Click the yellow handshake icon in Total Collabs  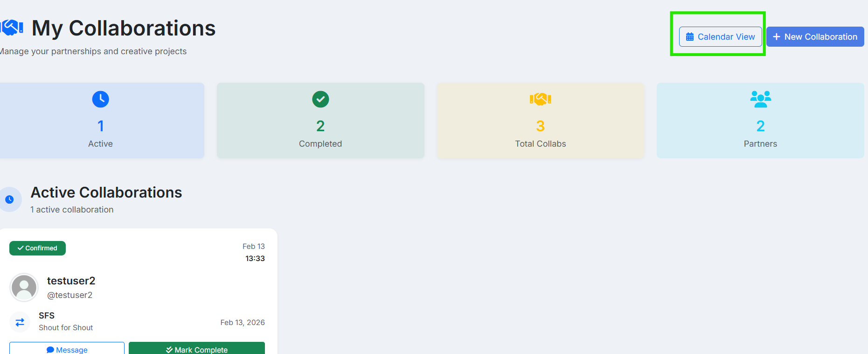click(540, 99)
